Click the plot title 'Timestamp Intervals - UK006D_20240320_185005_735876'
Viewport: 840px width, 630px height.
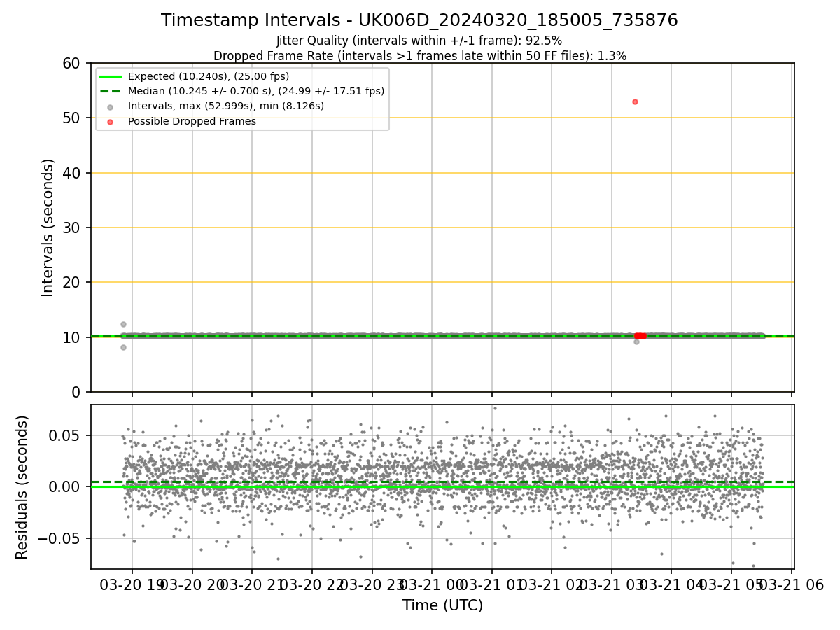pos(419,20)
